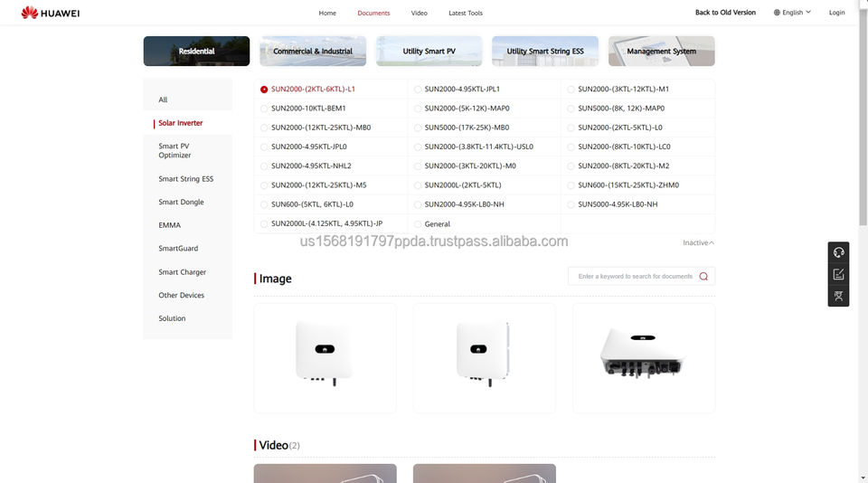Click the Login link
Screen dimensions: 868x483
(836, 12)
